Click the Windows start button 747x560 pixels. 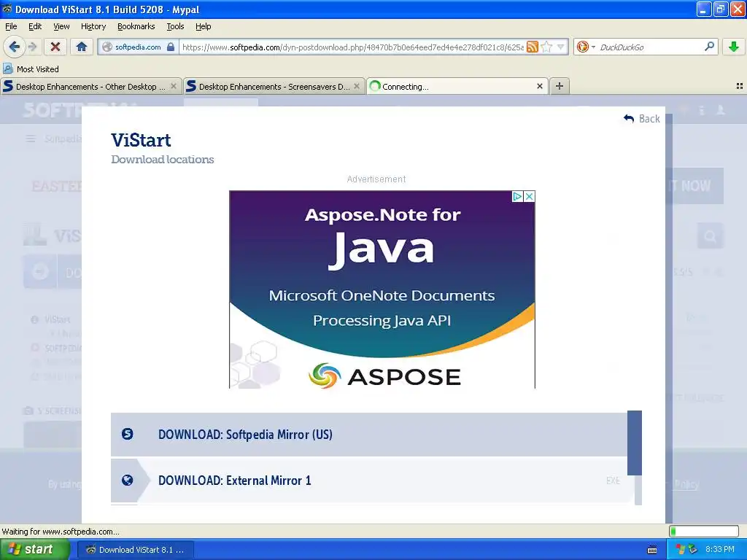[x=34, y=549]
